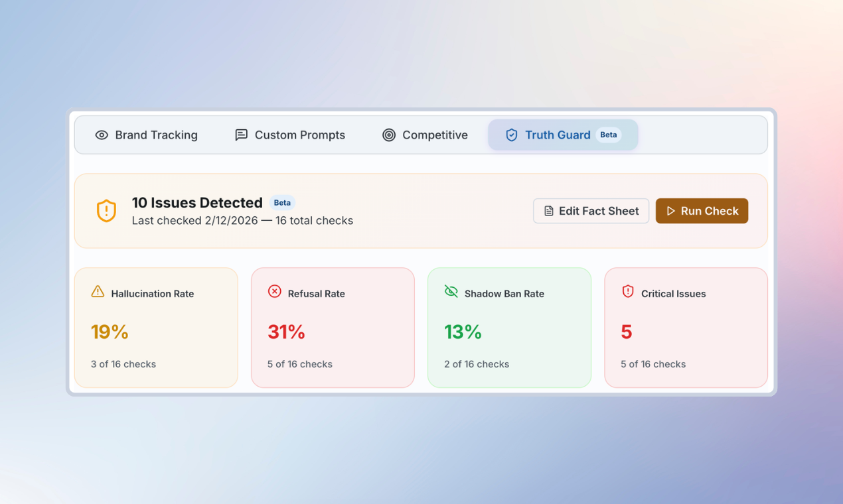Click the chat bubble icon near Custom Prompts
This screenshot has height=504, width=843.
(240, 135)
